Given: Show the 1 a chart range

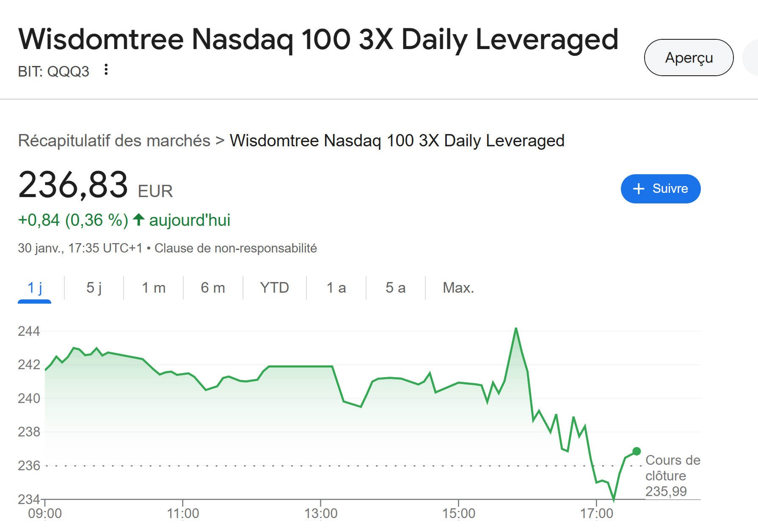Looking at the screenshot, I should 336,288.
